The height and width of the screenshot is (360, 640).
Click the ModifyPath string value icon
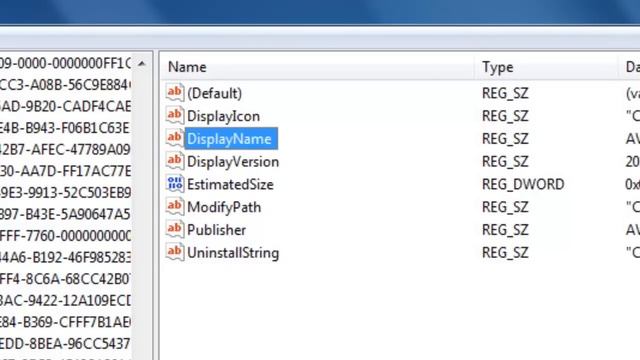tap(175, 207)
